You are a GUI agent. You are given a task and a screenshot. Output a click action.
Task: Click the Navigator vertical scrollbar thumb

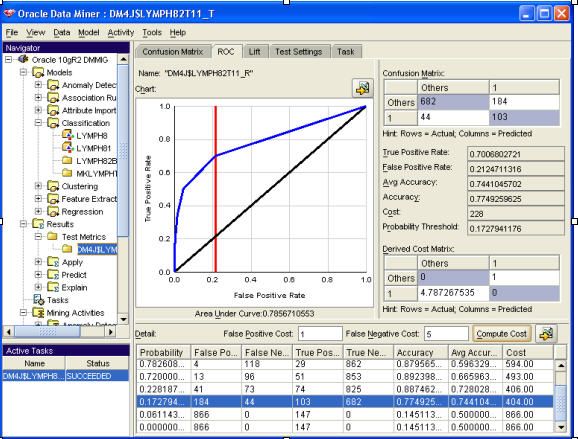point(123,150)
